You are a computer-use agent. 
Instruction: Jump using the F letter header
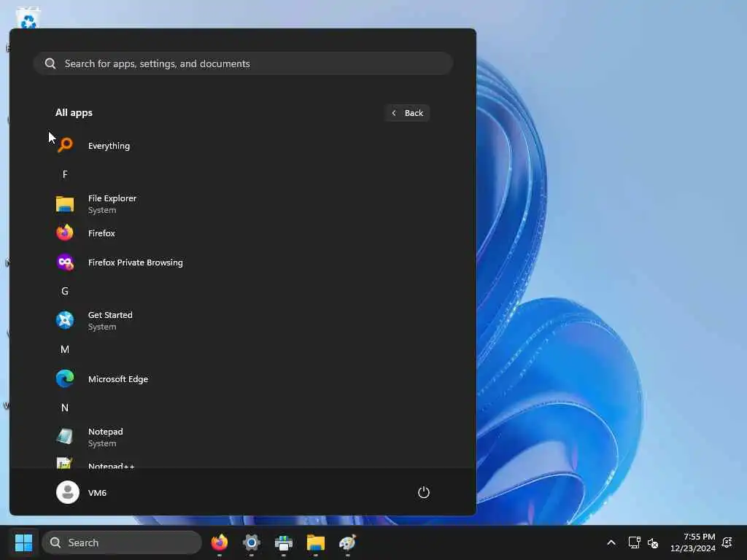click(65, 175)
